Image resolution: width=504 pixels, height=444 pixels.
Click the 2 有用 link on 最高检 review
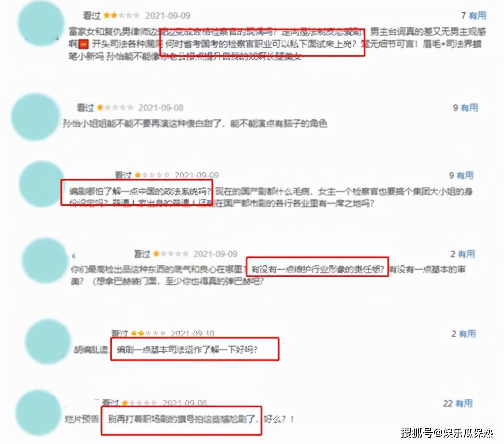463,254
